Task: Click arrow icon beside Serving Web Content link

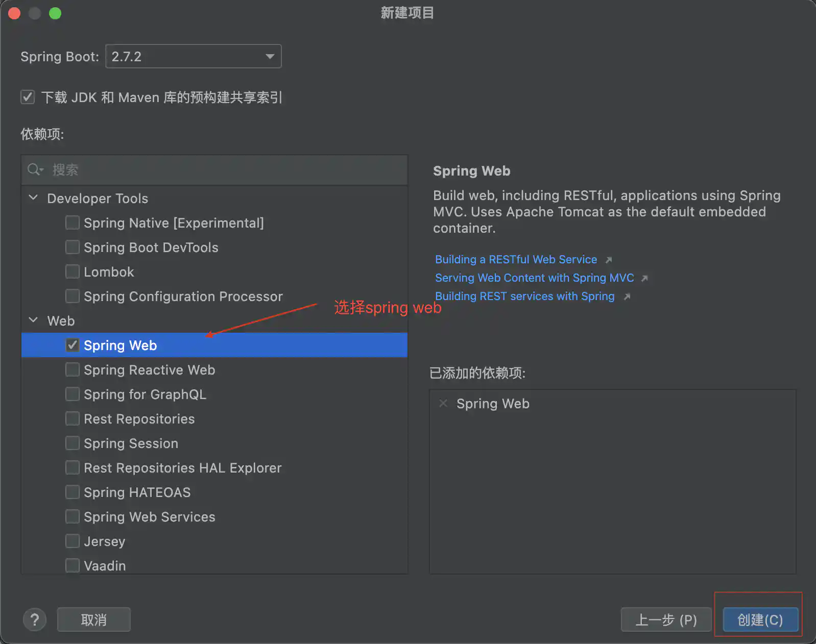Action: click(x=644, y=279)
